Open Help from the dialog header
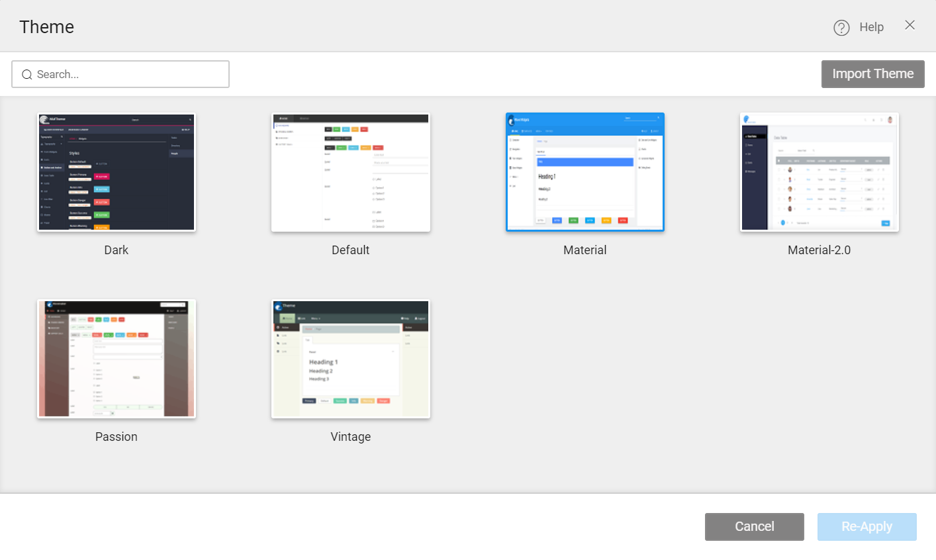 pos(870,26)
